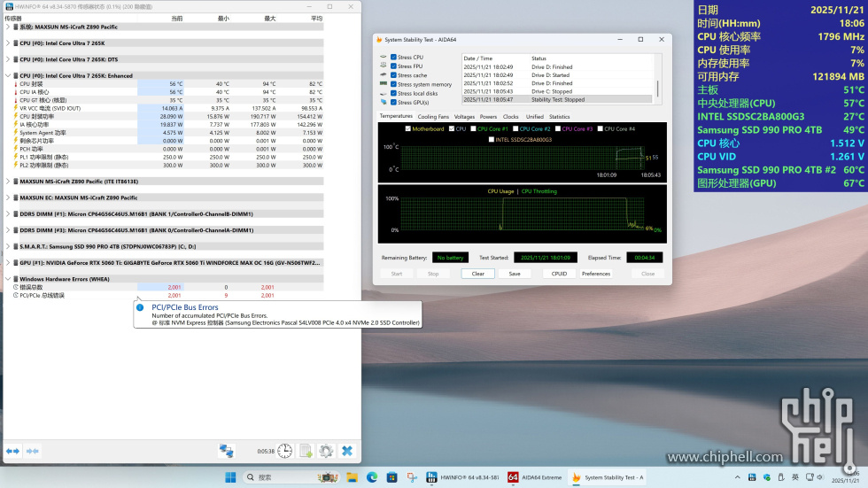This screenshot has width=868, height=488.
Task: Open CPUID from stability test window
Action: pyautogui.click(x=559, y=274)
